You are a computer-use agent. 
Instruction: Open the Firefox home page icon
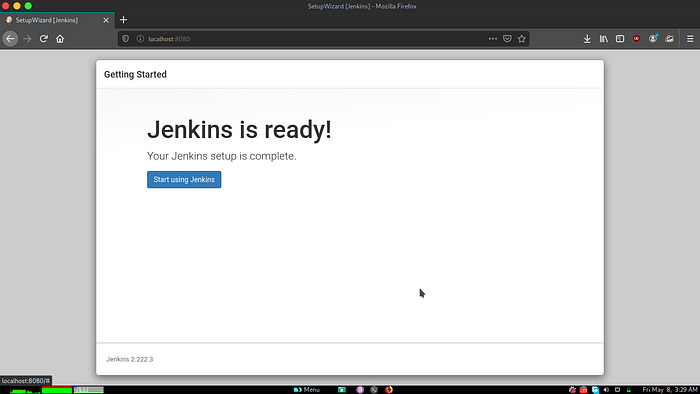(x=60, y=39)
